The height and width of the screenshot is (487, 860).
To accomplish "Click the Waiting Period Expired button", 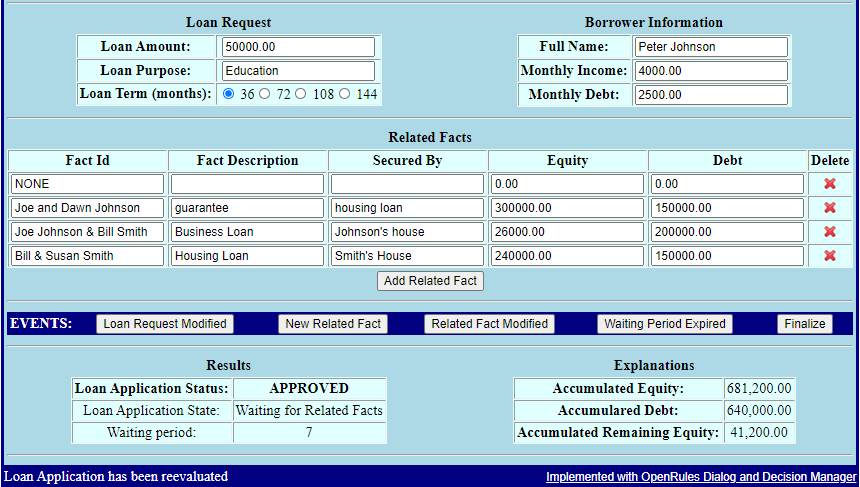I will coord(665,324).
